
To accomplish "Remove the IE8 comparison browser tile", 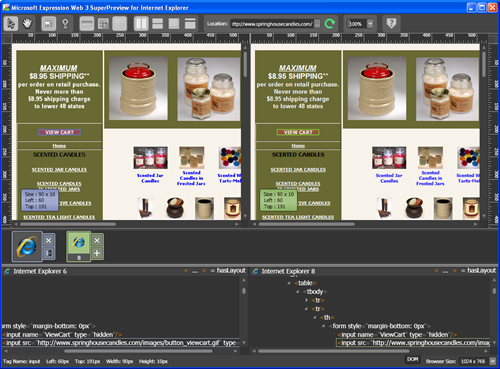I will coord(97,240).
